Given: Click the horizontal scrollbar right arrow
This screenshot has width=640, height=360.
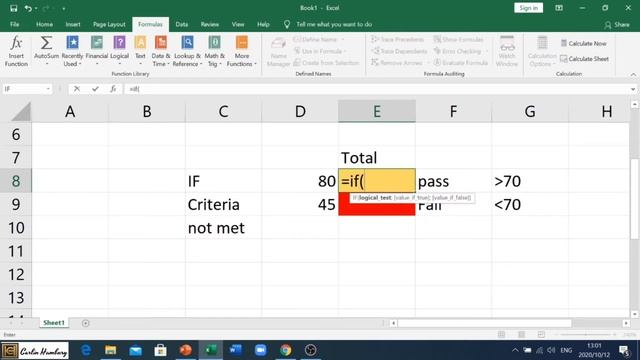Looking at the screenshot, I should point(626,323).
